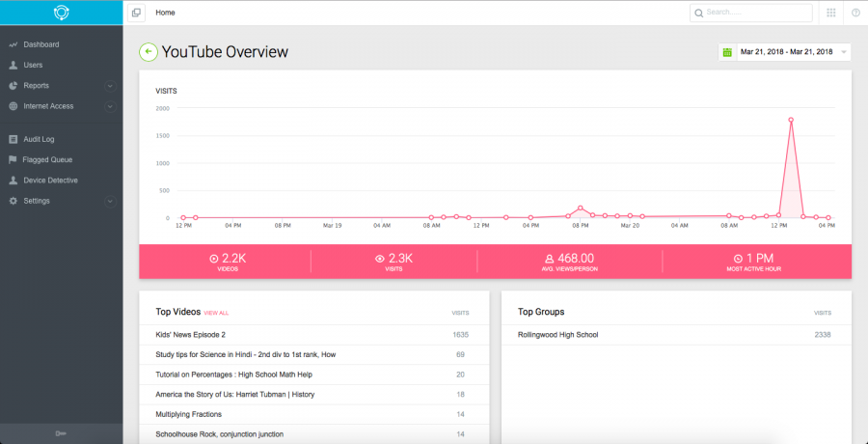Go back using the green arrow button

coord(148,52)
